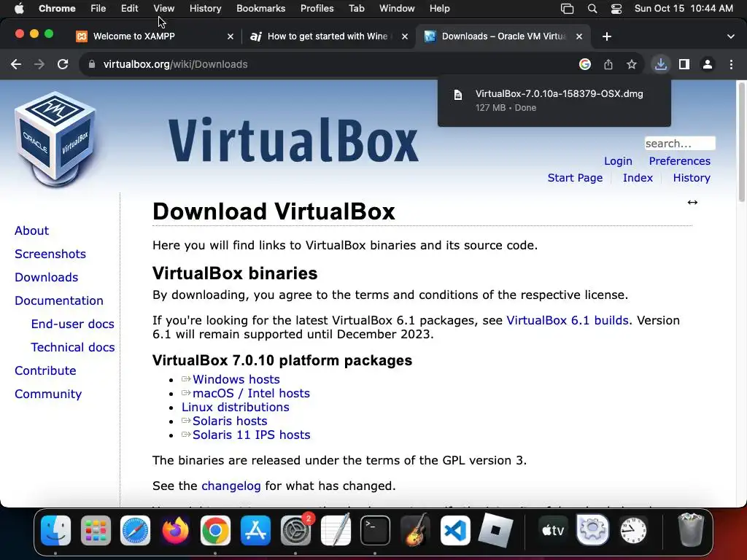747x560 pixels.
Task: Open Chrome's three-dot menu
Action: 731,64
